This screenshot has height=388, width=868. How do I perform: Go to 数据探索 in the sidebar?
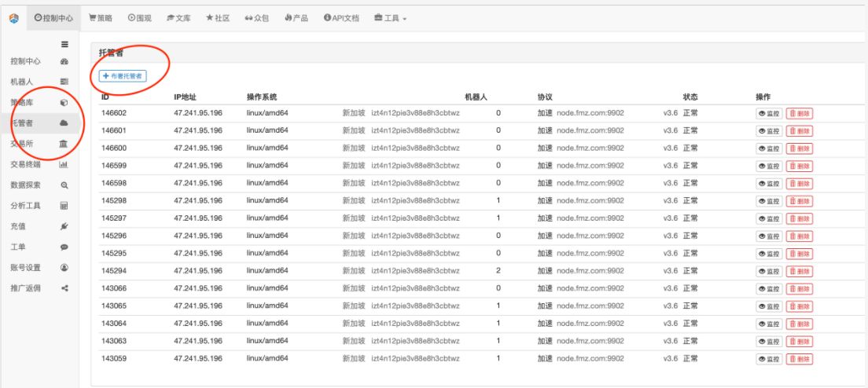[25, 185]
